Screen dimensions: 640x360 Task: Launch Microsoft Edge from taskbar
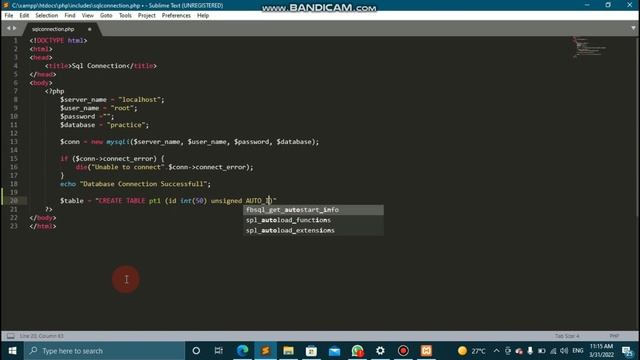[x=242, y=351]
